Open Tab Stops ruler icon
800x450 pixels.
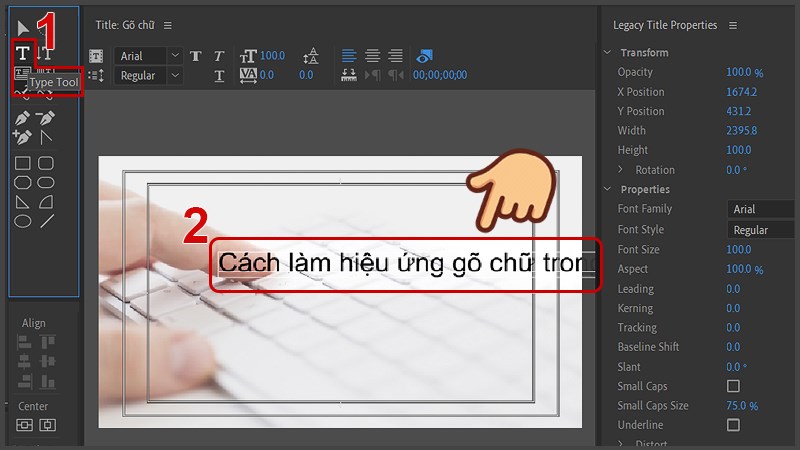click(349, 75)
